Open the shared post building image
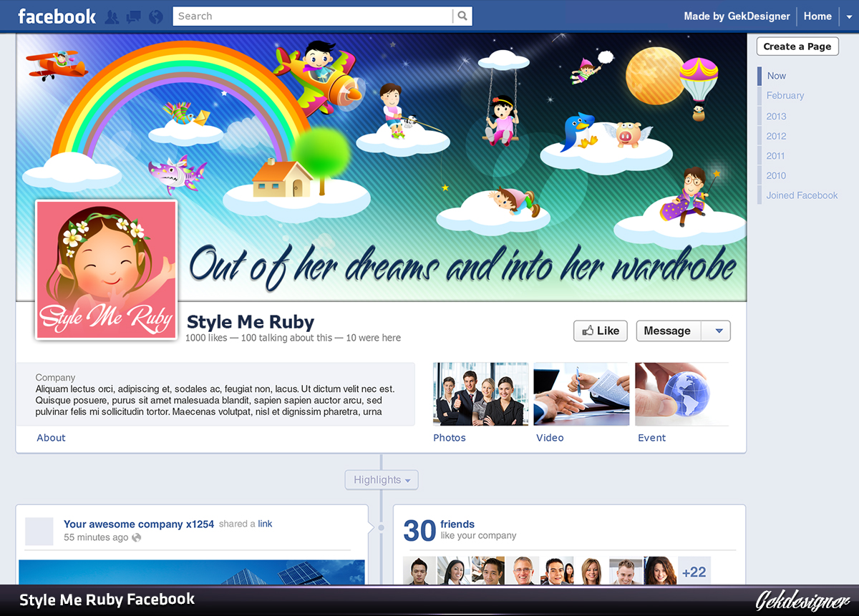This screenshot has width=859, height=616. tap(192, 572)
